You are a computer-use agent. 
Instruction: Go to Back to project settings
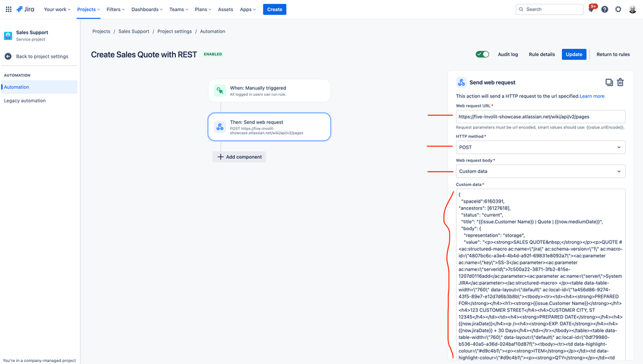(42, 57)
